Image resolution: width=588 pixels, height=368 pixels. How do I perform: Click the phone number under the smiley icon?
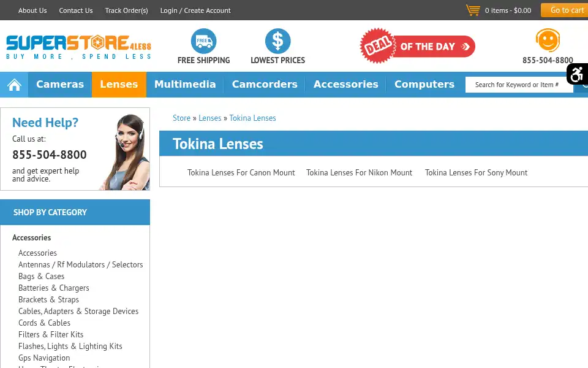(548, 60)
